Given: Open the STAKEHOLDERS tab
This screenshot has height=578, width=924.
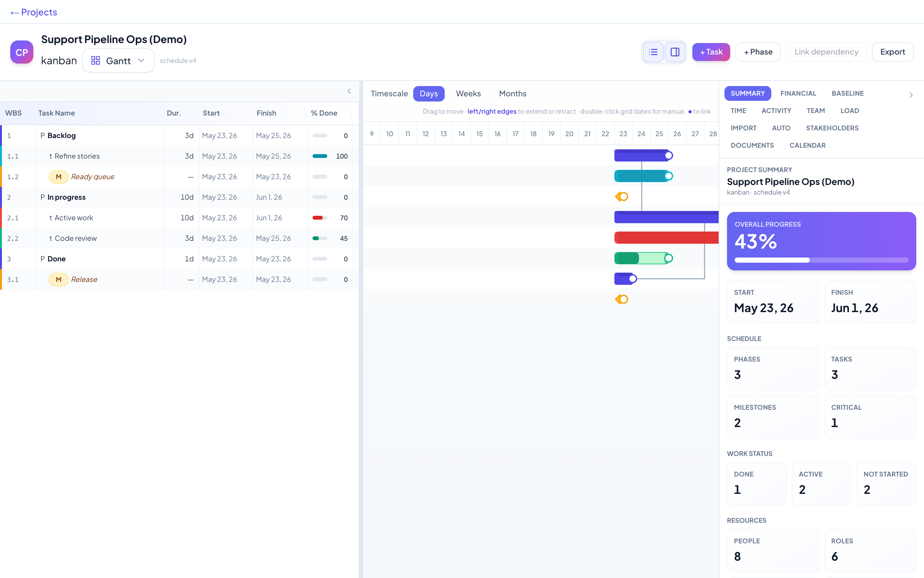Looking at the screenshot, I should [x=832, y=128].
